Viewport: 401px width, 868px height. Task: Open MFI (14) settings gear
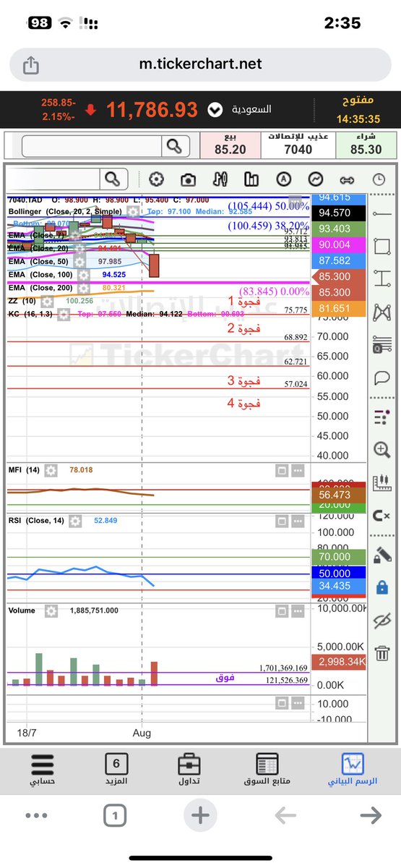(x=50, y=470)
